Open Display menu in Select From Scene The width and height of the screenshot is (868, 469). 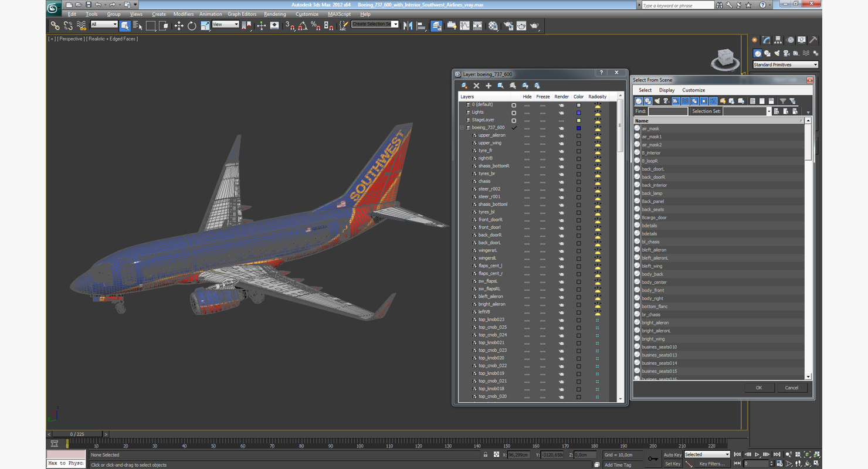coord(667,90)
